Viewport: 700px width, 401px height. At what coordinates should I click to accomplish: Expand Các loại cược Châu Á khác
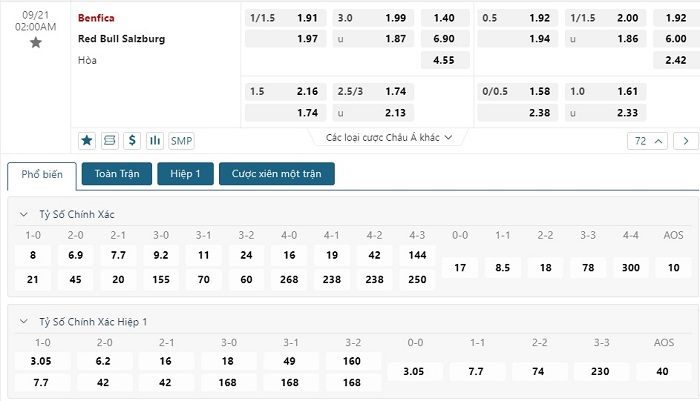pos(388,138)
